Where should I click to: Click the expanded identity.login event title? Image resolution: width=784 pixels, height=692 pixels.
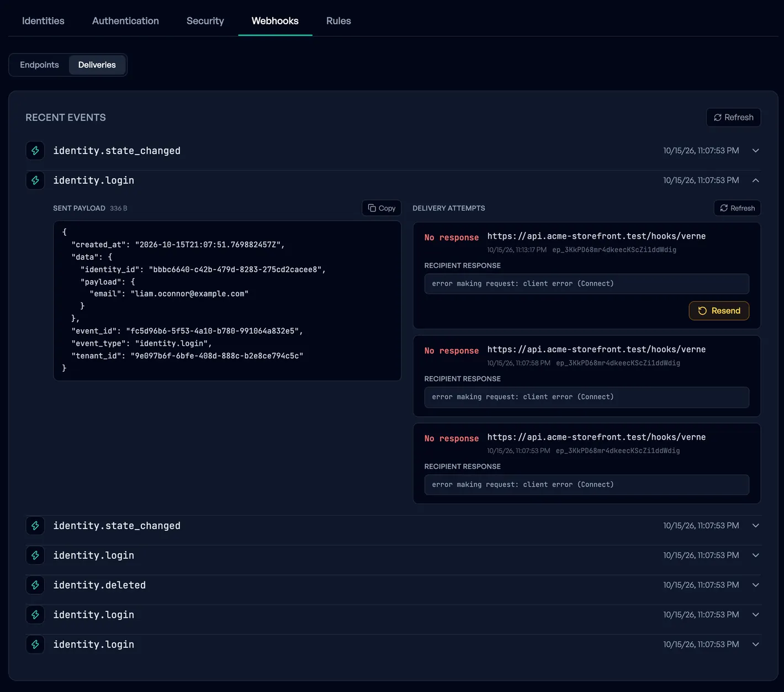(x=93, y=181)
